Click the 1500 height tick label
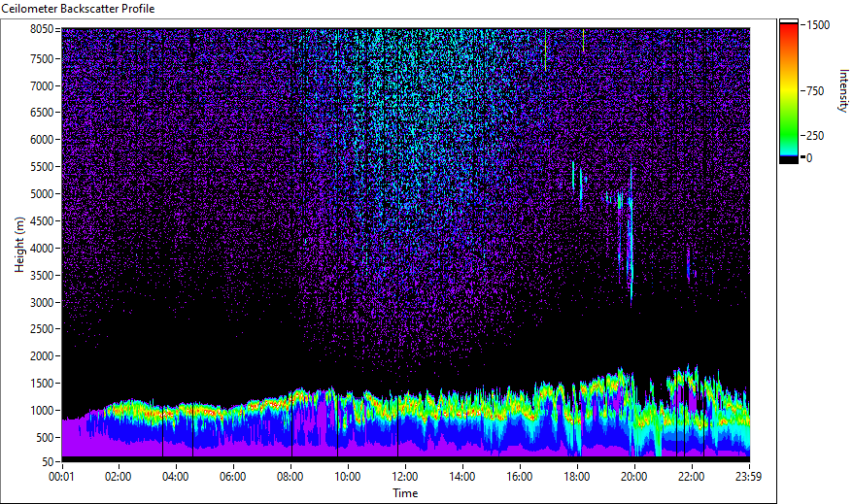The image size is (853, 504). click(42, 384)
